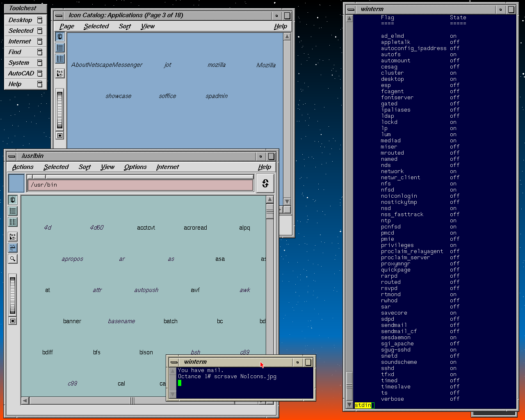Open the Selected menu in /usr/bin window
The image size is (525, 420).
(x=56, y=167)
